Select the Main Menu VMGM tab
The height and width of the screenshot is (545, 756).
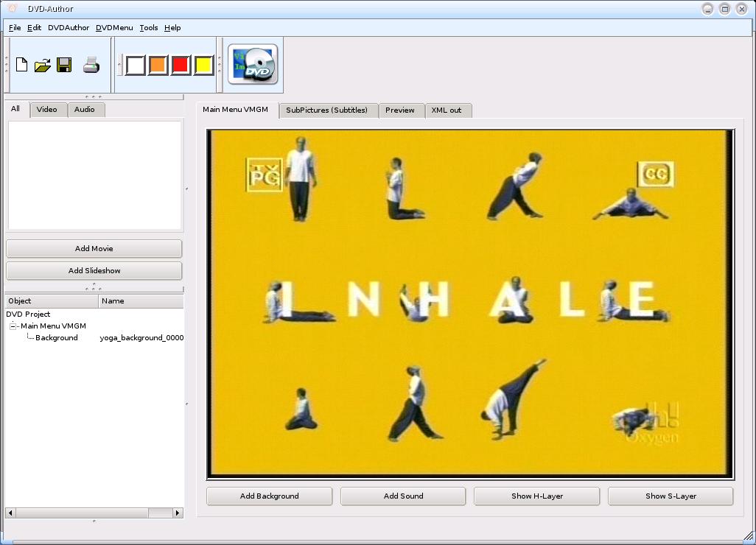click(x=235, y=110)
